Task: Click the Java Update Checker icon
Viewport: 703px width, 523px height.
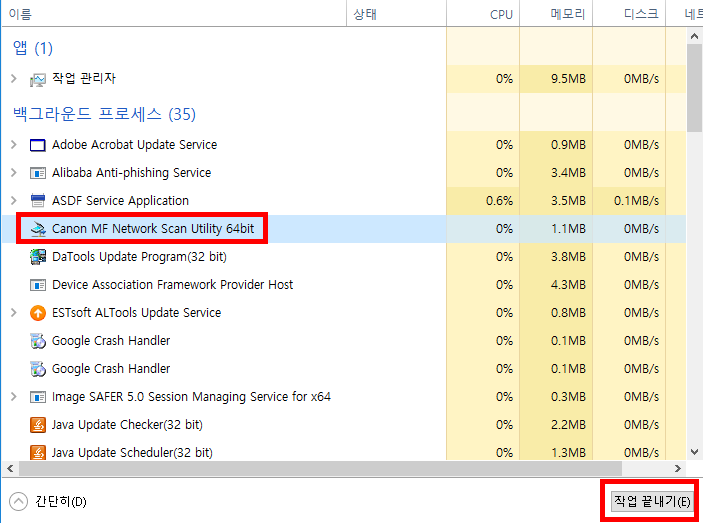Action: pyautogui.click(x=38, y=425)
